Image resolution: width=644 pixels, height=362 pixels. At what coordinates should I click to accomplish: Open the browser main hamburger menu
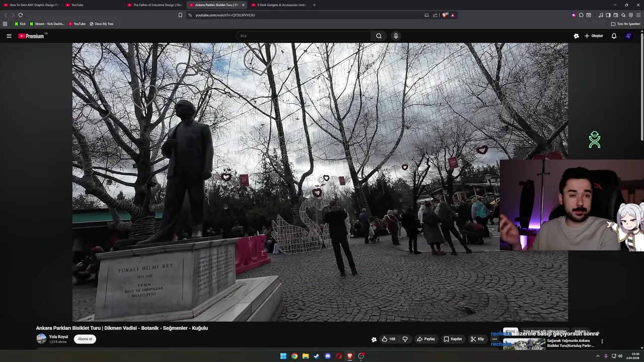(638, 15)
